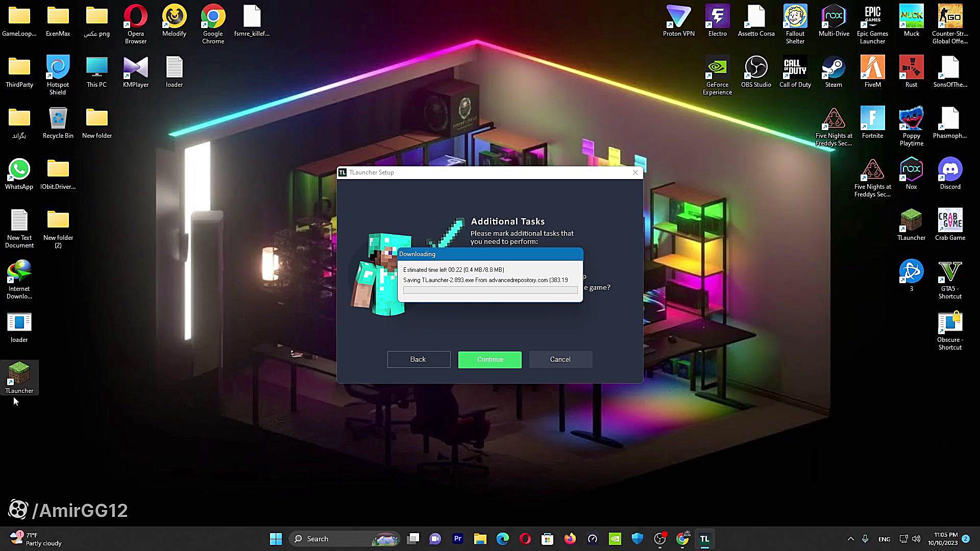The height and width of the screenshot is (551, 980).
Task: Click the download progress bar
Action: tap(490, 290)
